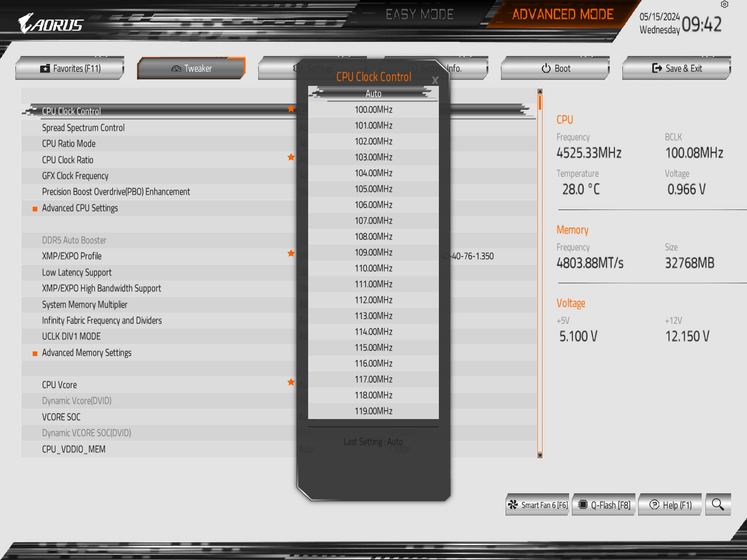Viewport: 747px width, 560px height.
Task: Select XMP/EXPO High Bandwidth Support row
Action: click(x=279, y=288)
